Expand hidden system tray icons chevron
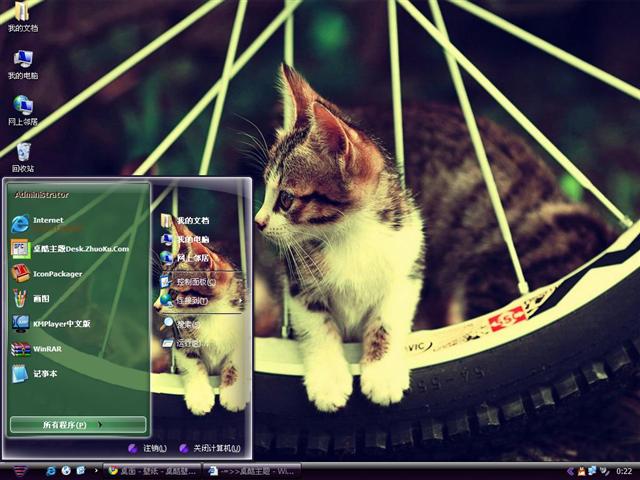The image size is (640, 480). (570, 471)
